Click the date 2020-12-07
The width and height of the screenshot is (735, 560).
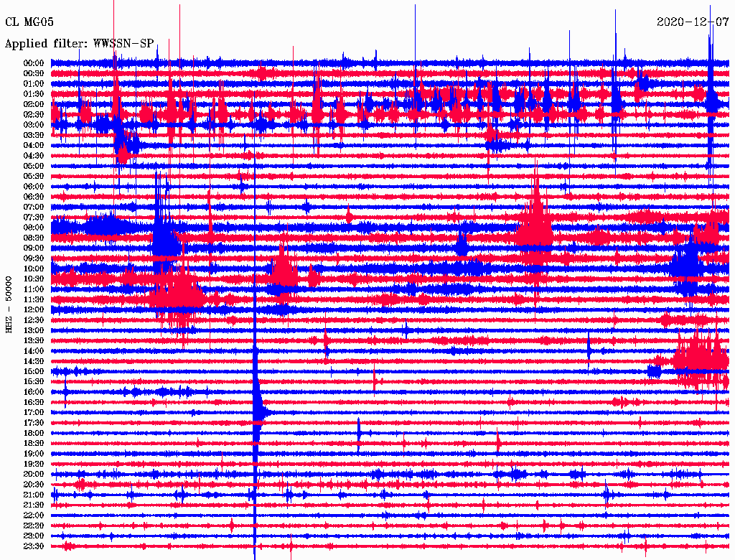693,22
